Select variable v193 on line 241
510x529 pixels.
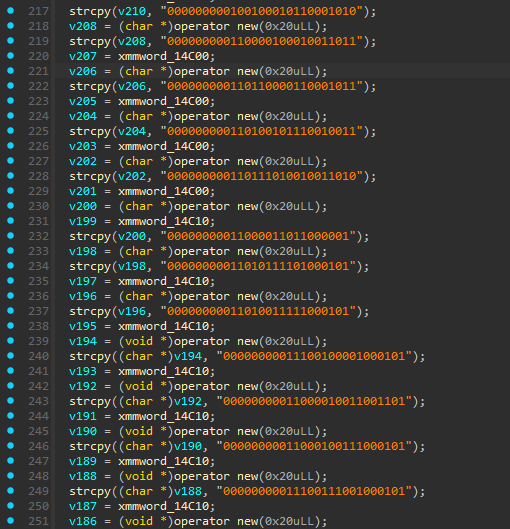(x=83, y=371)
